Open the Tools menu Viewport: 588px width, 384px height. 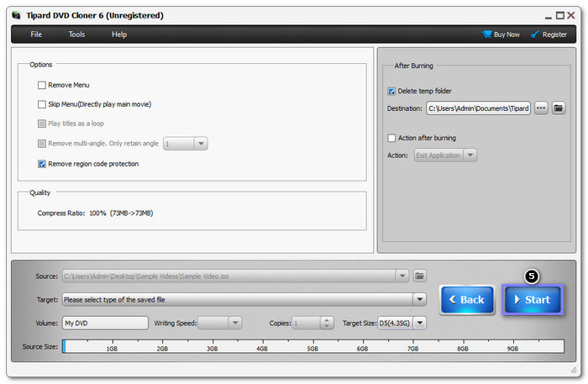76,34
